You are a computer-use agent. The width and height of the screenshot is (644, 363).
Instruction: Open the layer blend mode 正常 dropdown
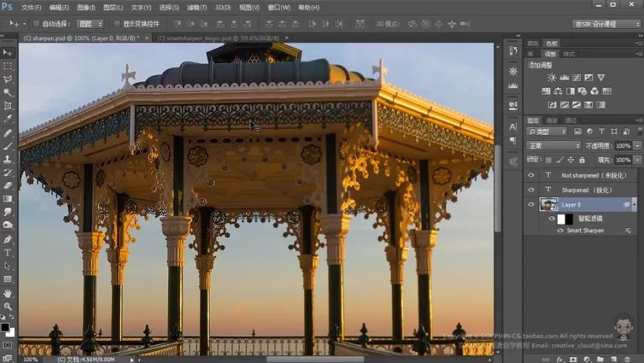[x=554, y=146]
